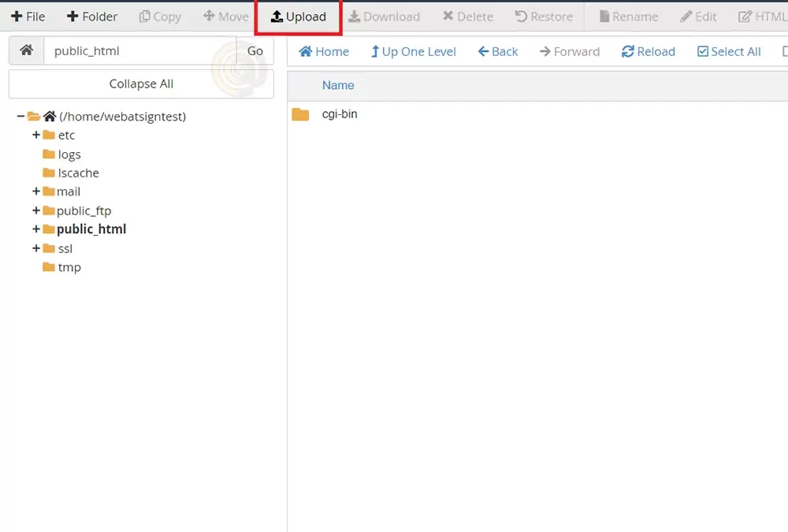Select the tmp folder in tree
This screenshot has width=788, height=532.
tap(69, 267)
